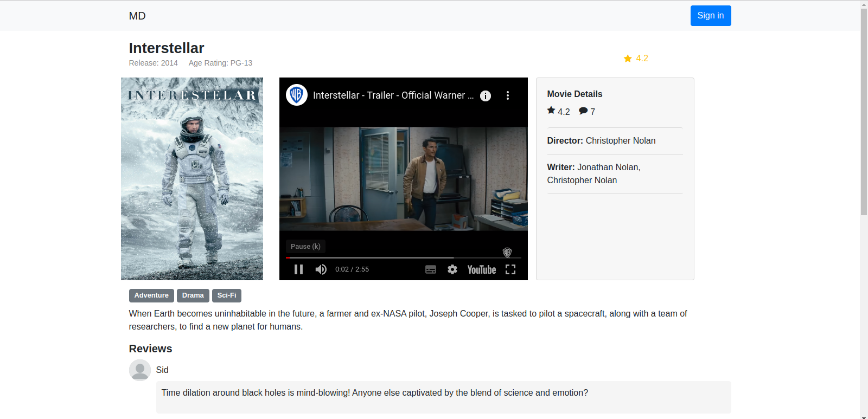868x419 pixels.
Task: Click the Sign in button
Action: (711, 16)
